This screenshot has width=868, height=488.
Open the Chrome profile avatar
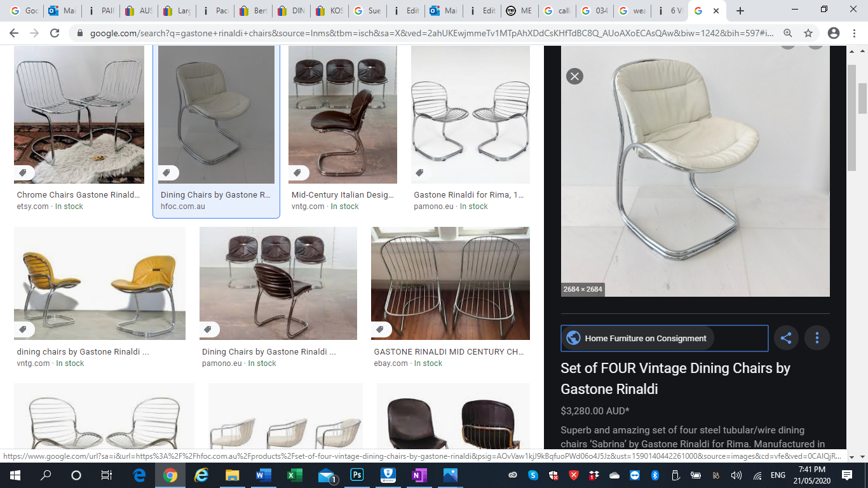tap(834, 33)
